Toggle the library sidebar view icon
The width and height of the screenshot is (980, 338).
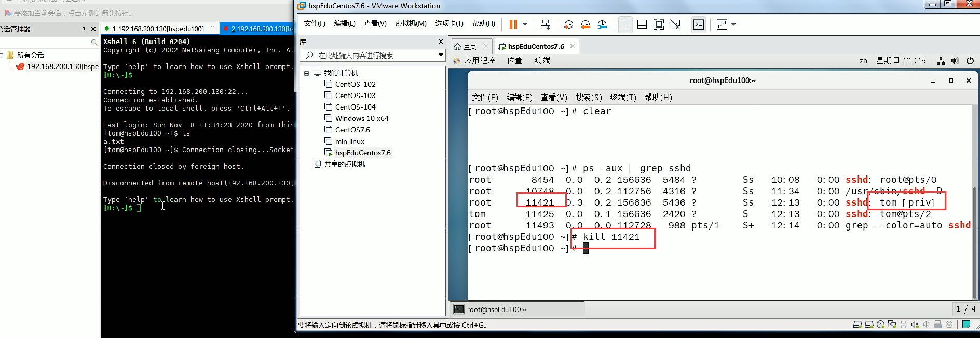point(625,24)
